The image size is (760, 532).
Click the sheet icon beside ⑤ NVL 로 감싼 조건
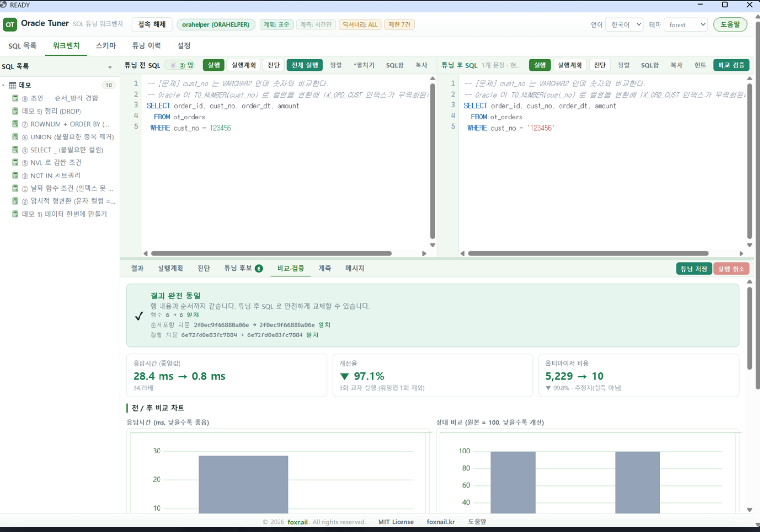coord(15,162)
